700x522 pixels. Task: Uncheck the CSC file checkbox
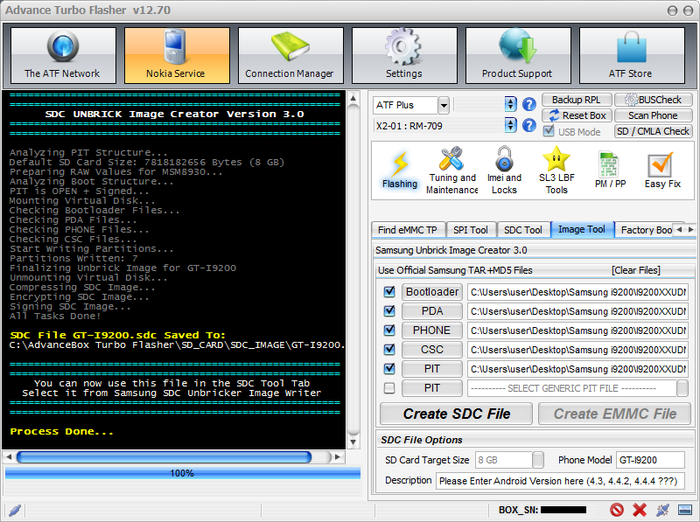pyautogui.click(x=389, y=350)
